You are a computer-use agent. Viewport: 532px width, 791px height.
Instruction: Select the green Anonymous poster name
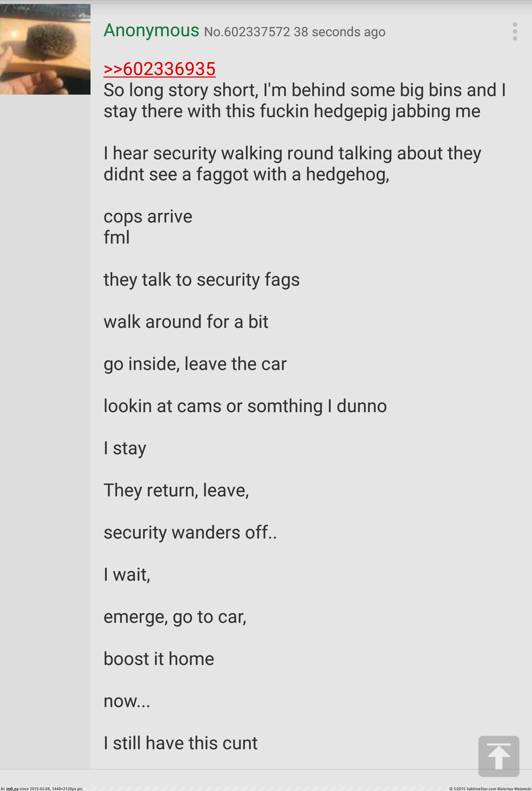point(151,30)
